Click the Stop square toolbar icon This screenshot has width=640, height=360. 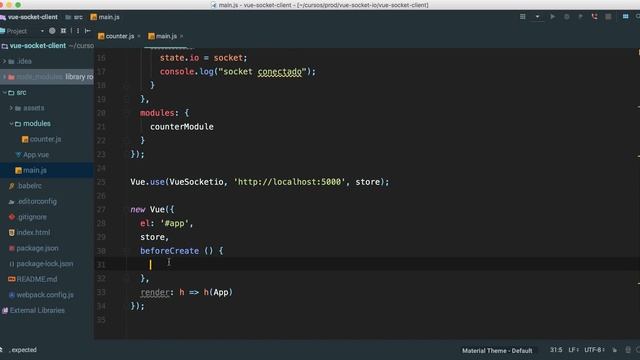pyautogui.click(x=608, y=17)
